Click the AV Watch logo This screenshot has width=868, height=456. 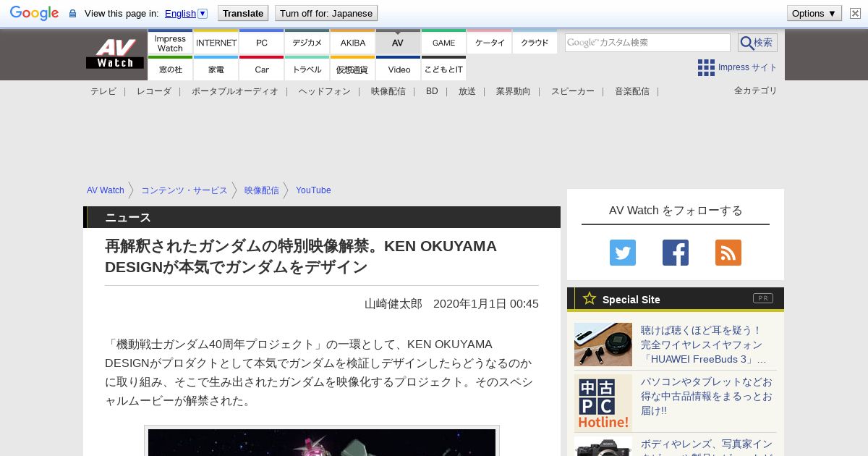click(115, 54)
